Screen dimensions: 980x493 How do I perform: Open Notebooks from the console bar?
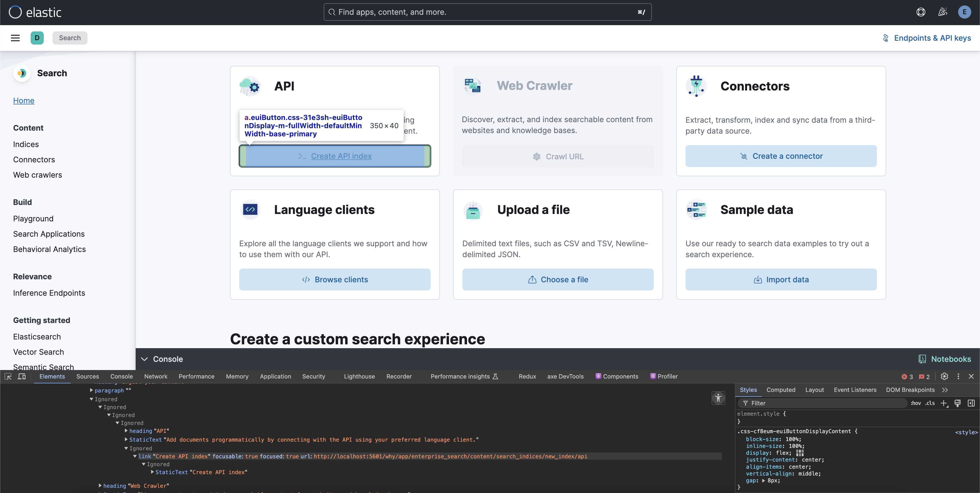point(945,359)
